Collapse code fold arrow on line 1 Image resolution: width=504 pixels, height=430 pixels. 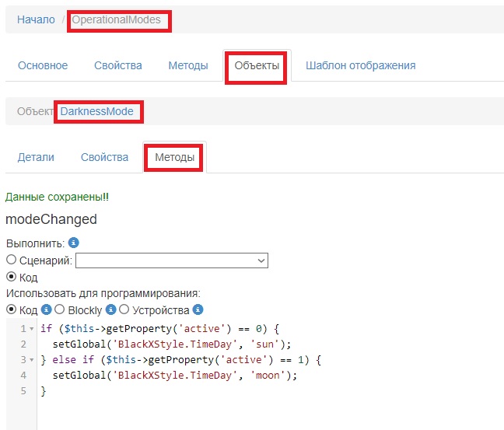(32, 329)
